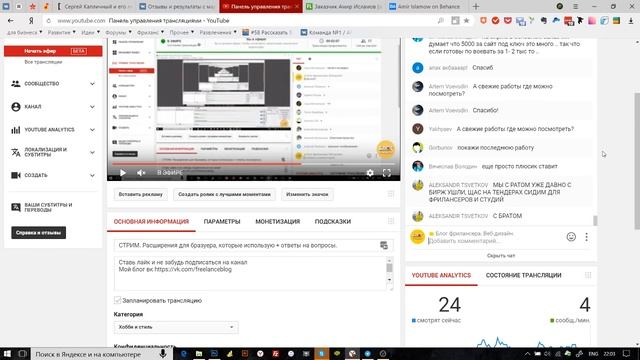Viewport: 640px width, 360px height.
Task: Click Создать ролик с лучшими моментами
Action: pyautogui.click(x=224, y=194)
